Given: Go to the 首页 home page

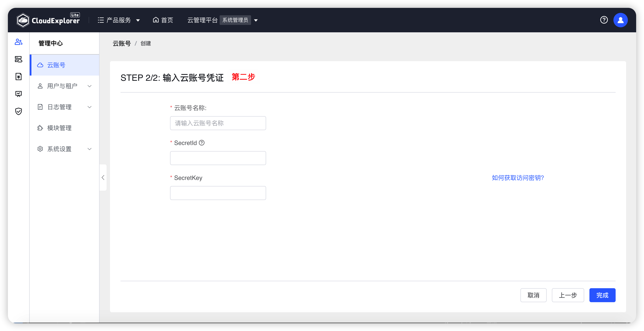Looking at the screenshot, I should click(163, 20).
